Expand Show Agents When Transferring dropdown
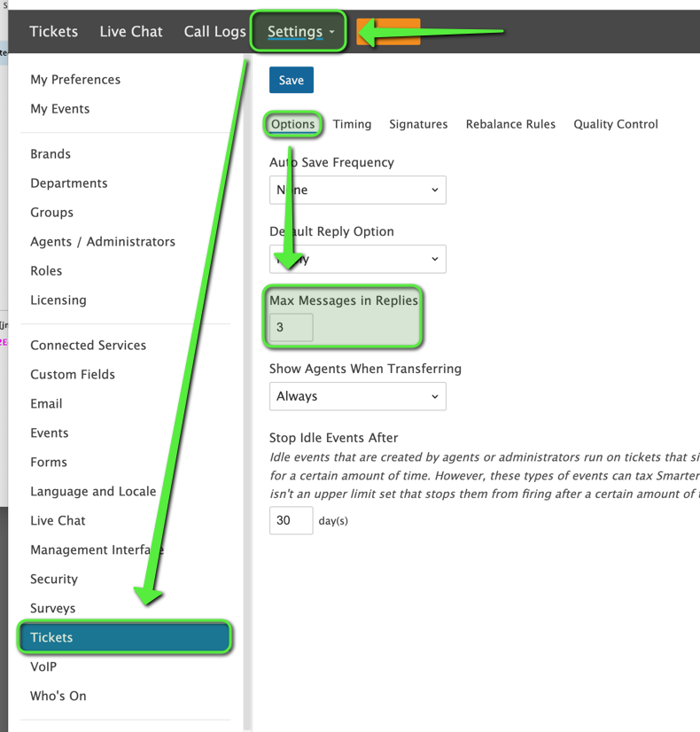700x732 pixels. tap(357, 396)
